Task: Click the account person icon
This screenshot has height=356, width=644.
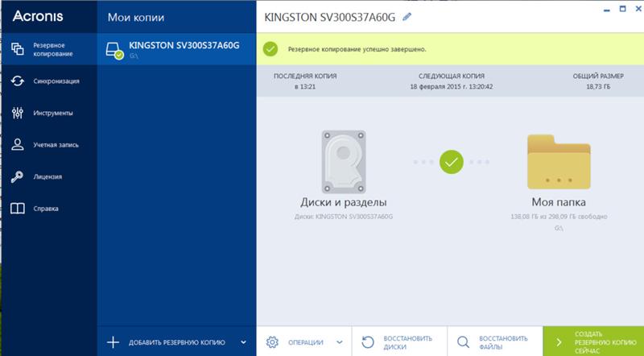Action: point(17,145)
